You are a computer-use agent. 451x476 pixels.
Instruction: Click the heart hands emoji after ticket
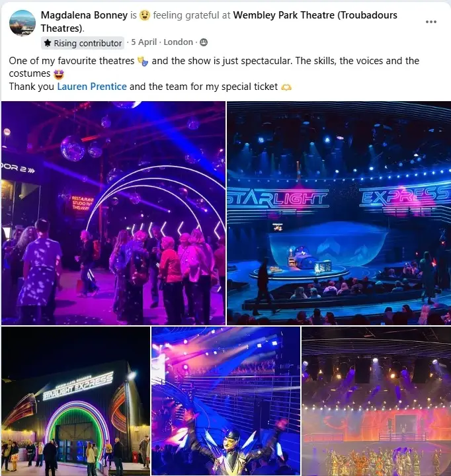[x=286, y=87]
